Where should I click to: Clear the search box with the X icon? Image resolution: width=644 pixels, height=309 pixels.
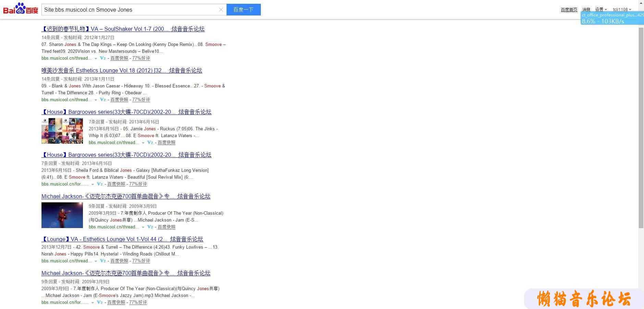(x=221, y=10)
